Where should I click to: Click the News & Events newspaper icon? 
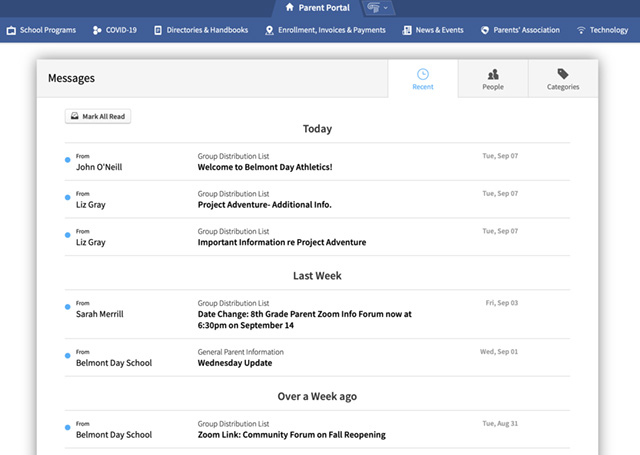pos(407,31)
